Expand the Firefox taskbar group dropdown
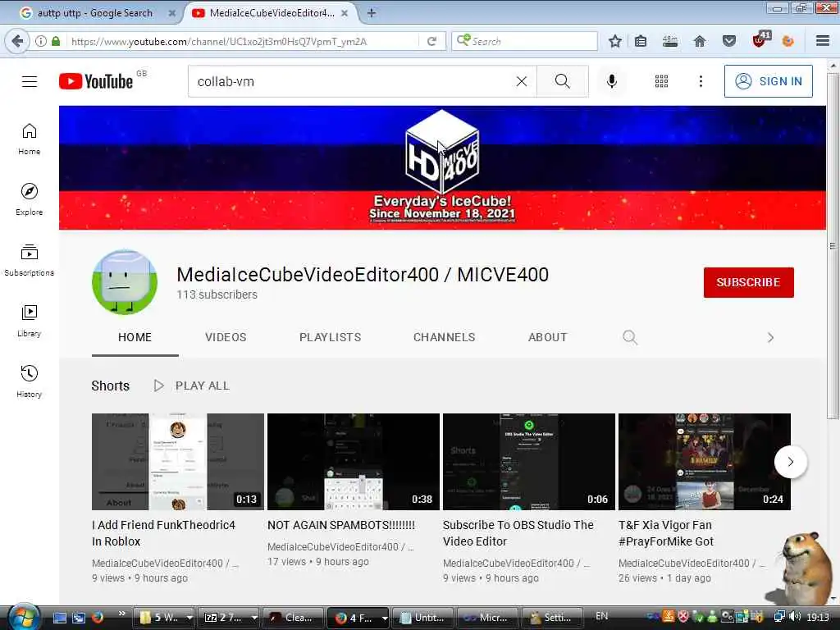This screenshot has width=840, height=630. (385, 618)
